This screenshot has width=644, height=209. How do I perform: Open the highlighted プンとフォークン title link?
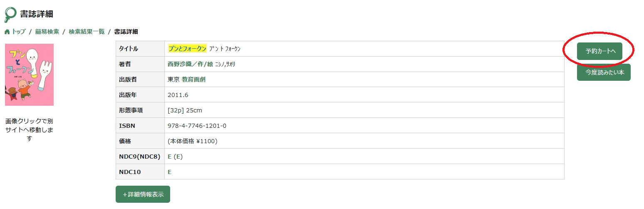pos(187,49)
